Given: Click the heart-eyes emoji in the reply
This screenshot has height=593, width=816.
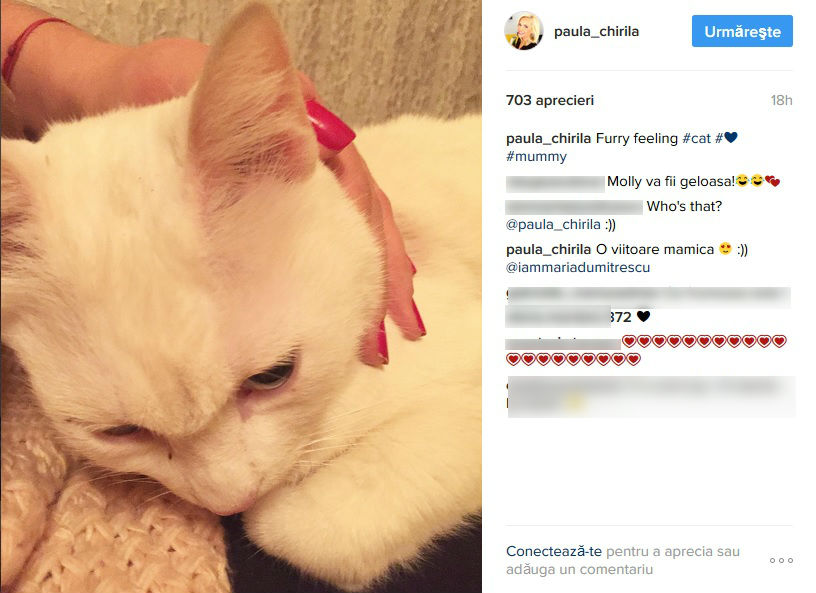Looking at the screenshot, I should [725, 249].
